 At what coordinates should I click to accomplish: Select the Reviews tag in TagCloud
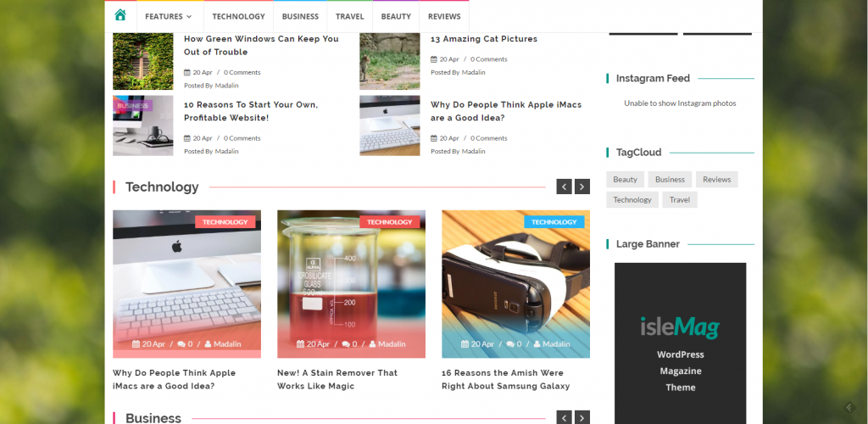pyautogui.click(x=716, y=180)
